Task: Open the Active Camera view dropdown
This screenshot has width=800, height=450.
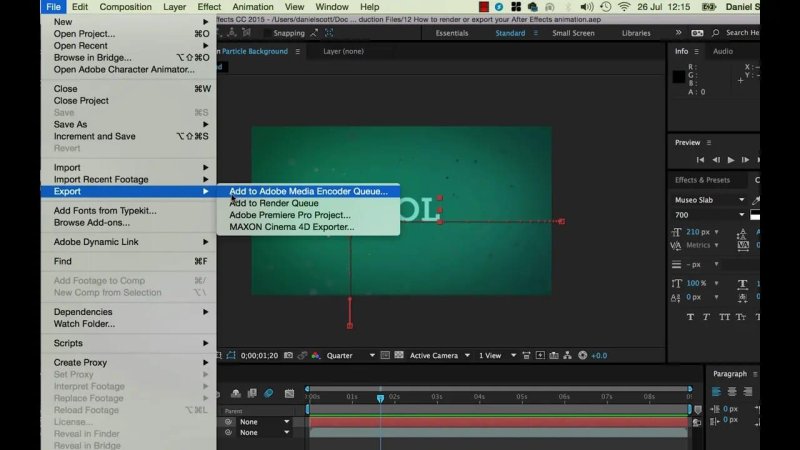Action: click(440, 356)
